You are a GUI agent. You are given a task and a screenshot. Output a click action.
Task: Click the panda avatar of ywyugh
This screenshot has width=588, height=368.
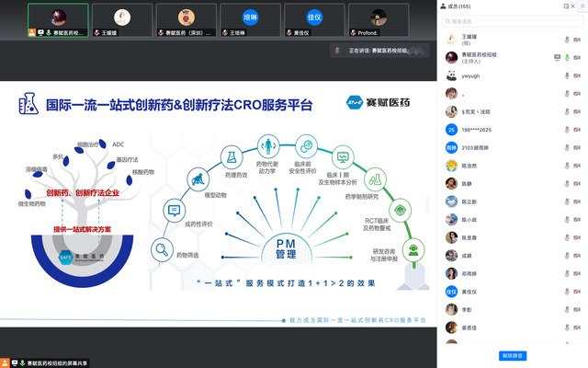pyautogui.click(x=451, y=75)
